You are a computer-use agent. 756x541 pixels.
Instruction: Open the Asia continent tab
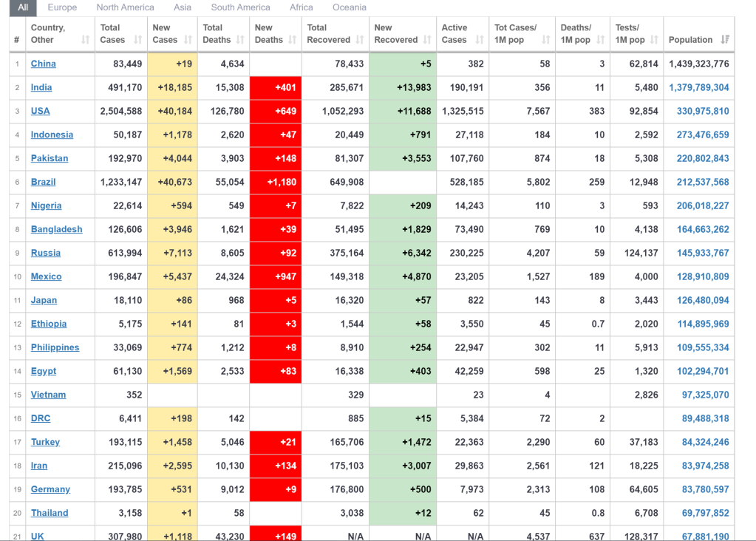pyautogui.click(x=183, y=7)
